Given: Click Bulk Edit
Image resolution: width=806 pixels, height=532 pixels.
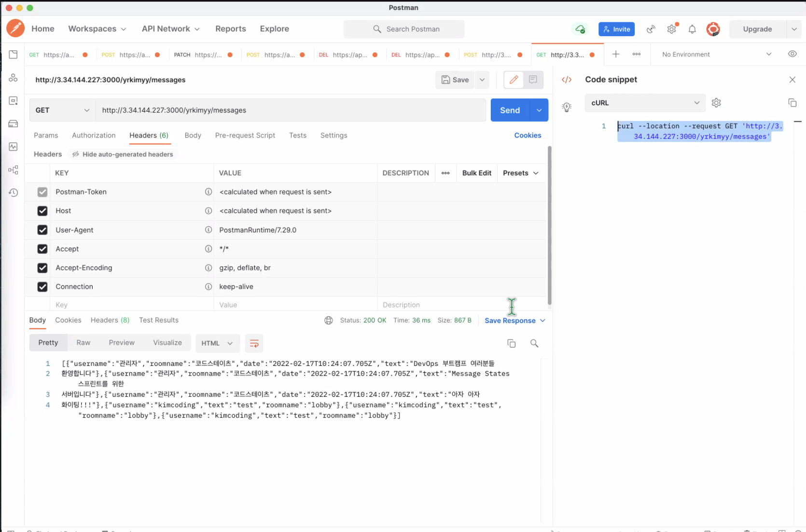Looking at the screenshot, I should (476, 173).
